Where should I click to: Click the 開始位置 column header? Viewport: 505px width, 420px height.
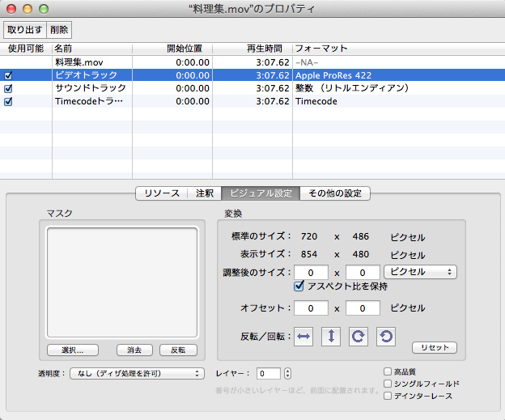[x=172, y=49]
